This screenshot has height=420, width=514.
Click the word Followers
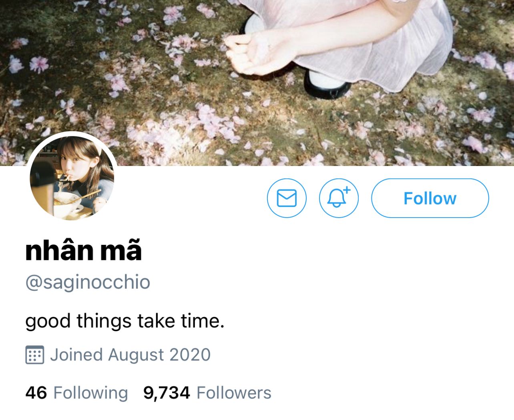coord(234,393)
